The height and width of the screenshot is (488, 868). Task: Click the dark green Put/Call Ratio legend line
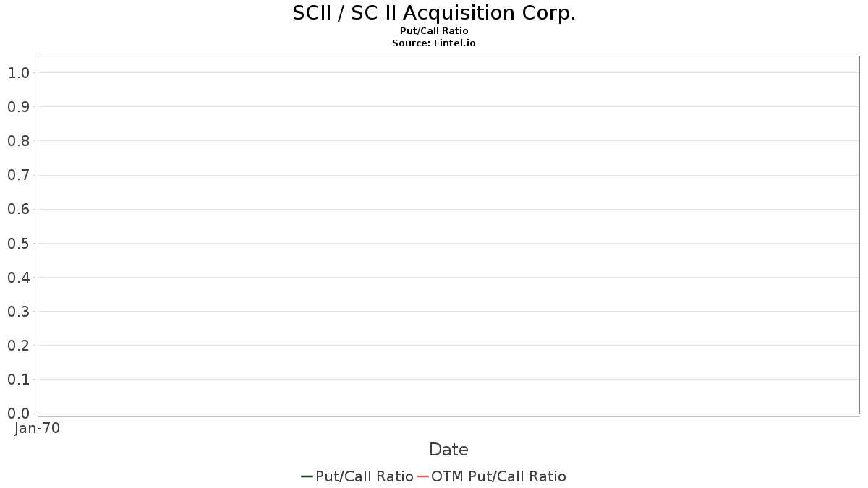307,476
